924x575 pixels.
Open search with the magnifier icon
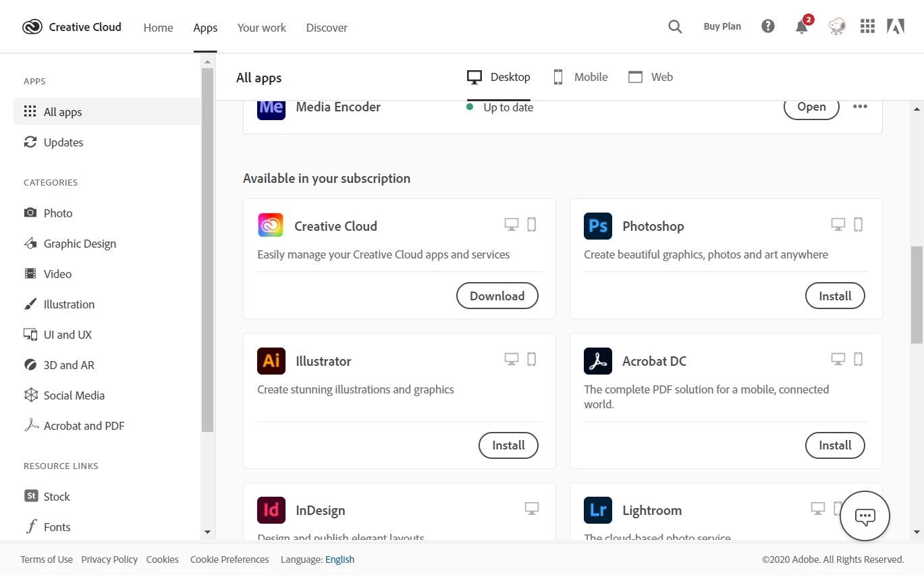click(x=675, y=27)
